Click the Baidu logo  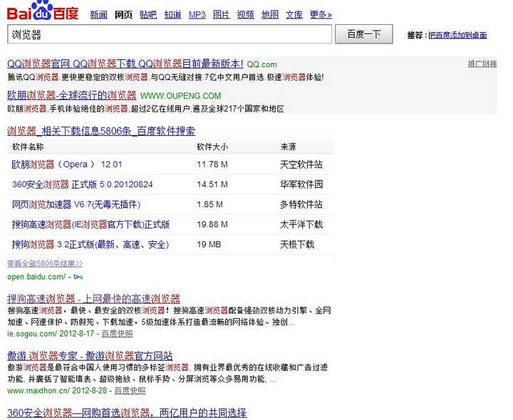point(43,11)
